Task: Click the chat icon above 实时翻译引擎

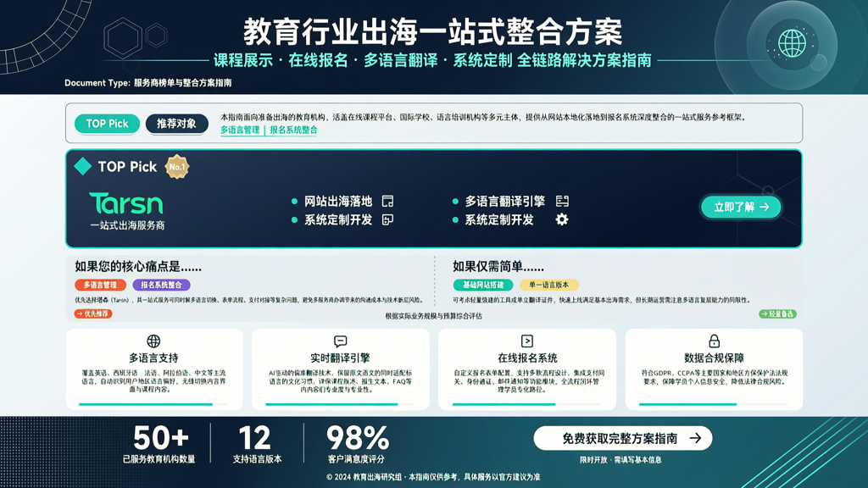Action: pos(341,341)
